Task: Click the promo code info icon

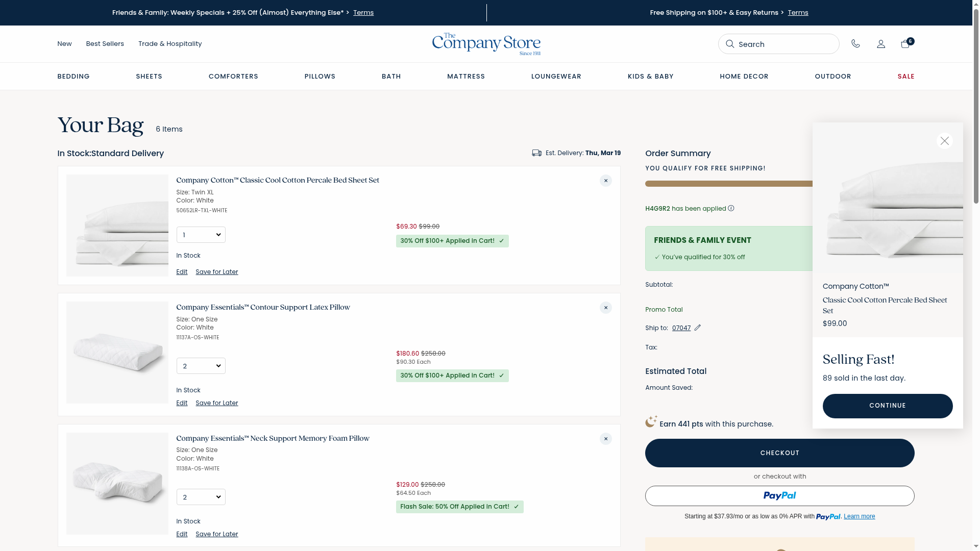Action: pyautogui.click(x=731, y=208)
